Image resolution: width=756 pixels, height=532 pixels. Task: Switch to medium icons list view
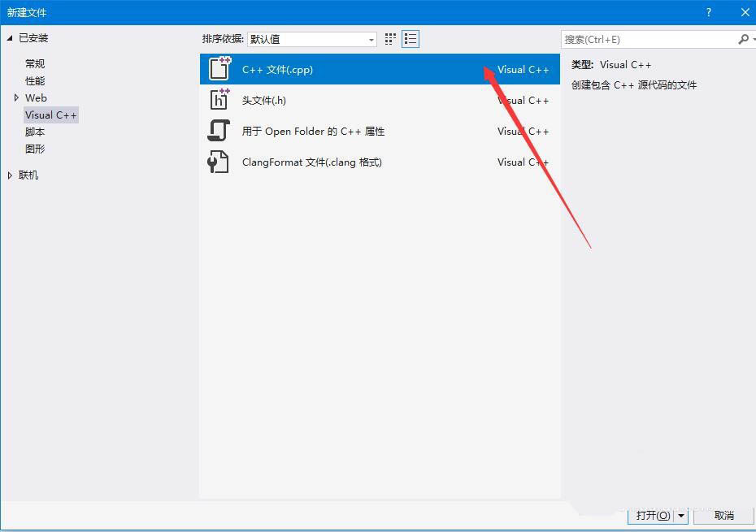(x=411, y=39)
